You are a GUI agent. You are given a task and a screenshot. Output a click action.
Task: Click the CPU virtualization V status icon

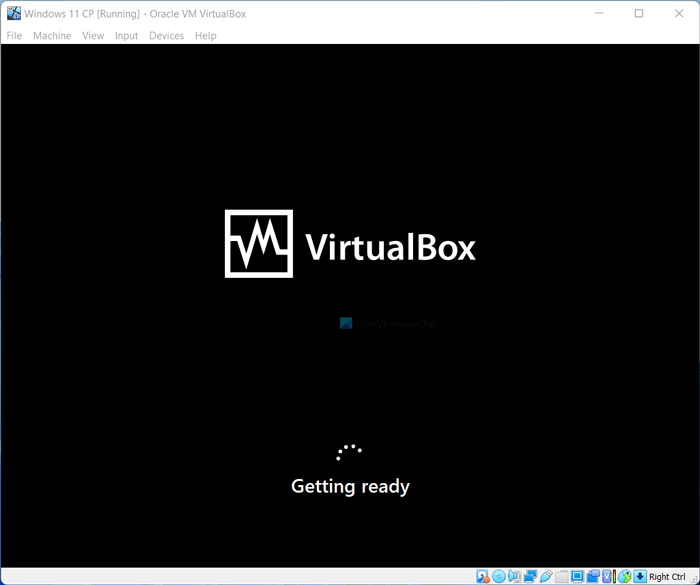607,577
